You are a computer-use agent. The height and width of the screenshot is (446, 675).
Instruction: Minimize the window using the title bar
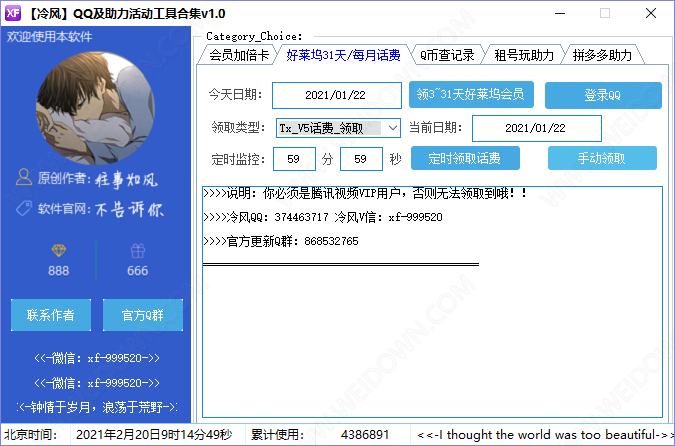coord(557,14)
